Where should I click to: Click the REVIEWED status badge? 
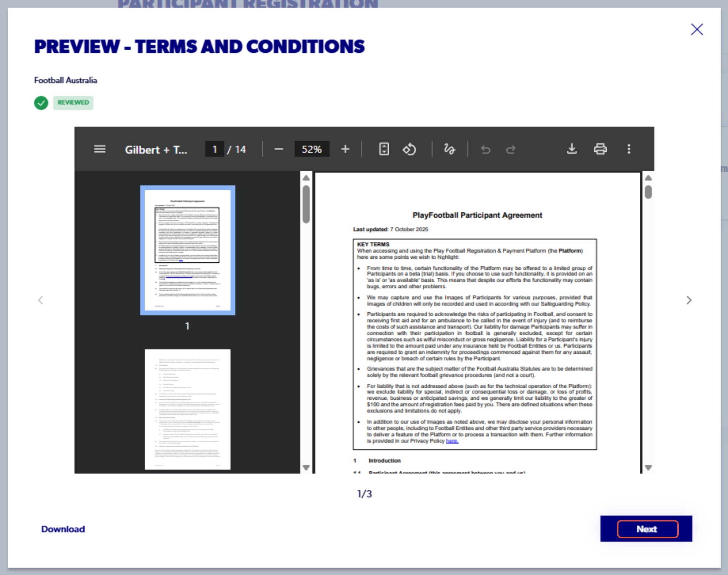click(73, 103)
